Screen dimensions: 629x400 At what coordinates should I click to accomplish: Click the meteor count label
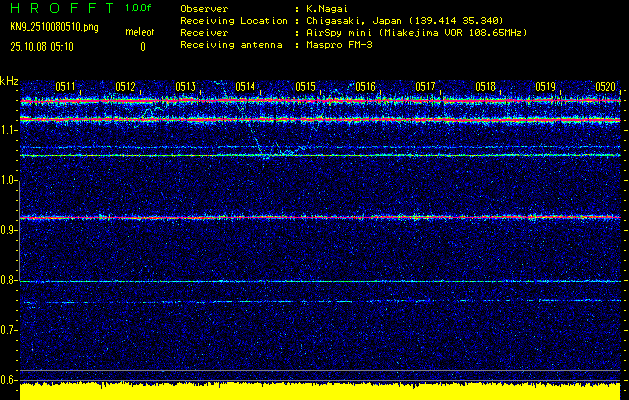point(139,33)
